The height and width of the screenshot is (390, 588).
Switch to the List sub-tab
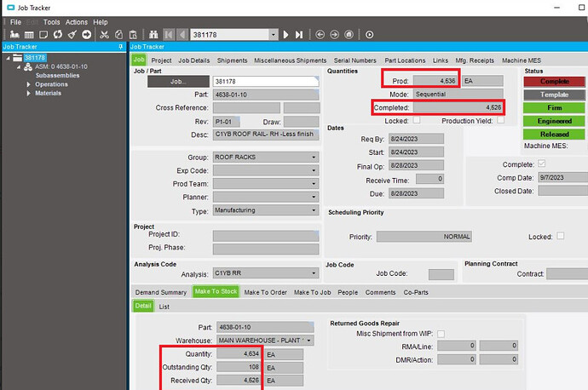click(x=164, y=307)
